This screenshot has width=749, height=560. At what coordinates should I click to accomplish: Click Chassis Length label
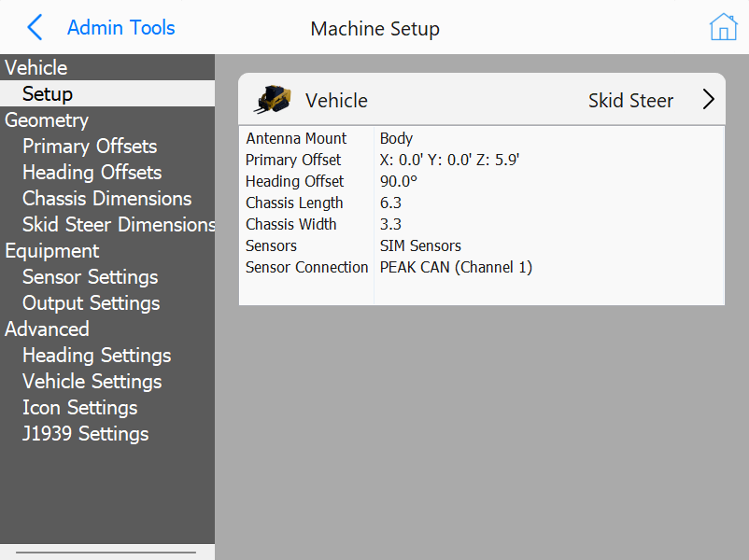(294, 203)
